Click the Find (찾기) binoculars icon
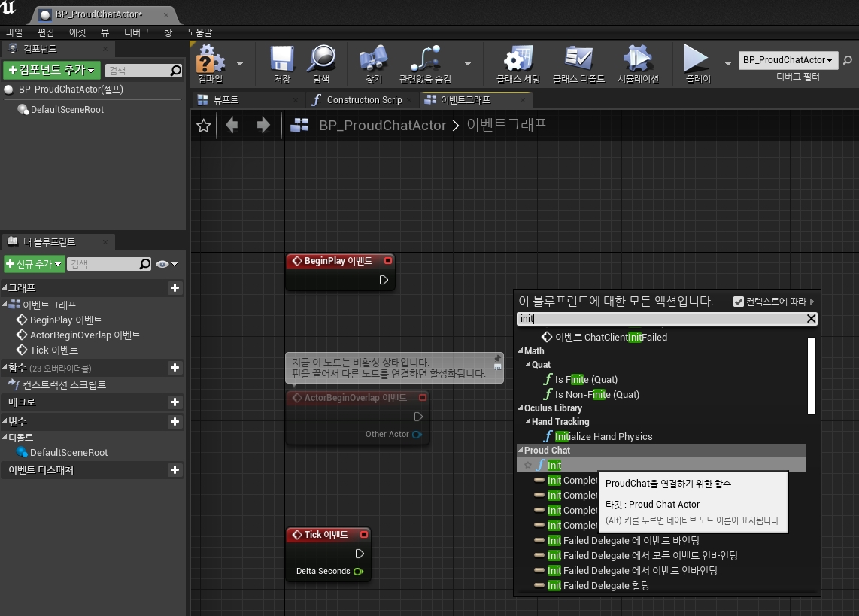859x616 pixels. [373, 59]
